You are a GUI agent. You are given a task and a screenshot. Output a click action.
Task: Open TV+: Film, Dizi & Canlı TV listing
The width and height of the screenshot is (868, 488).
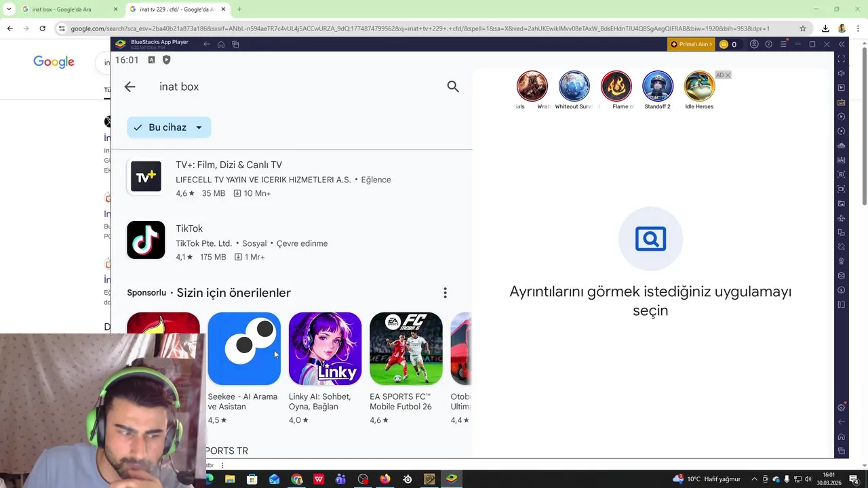229,165
